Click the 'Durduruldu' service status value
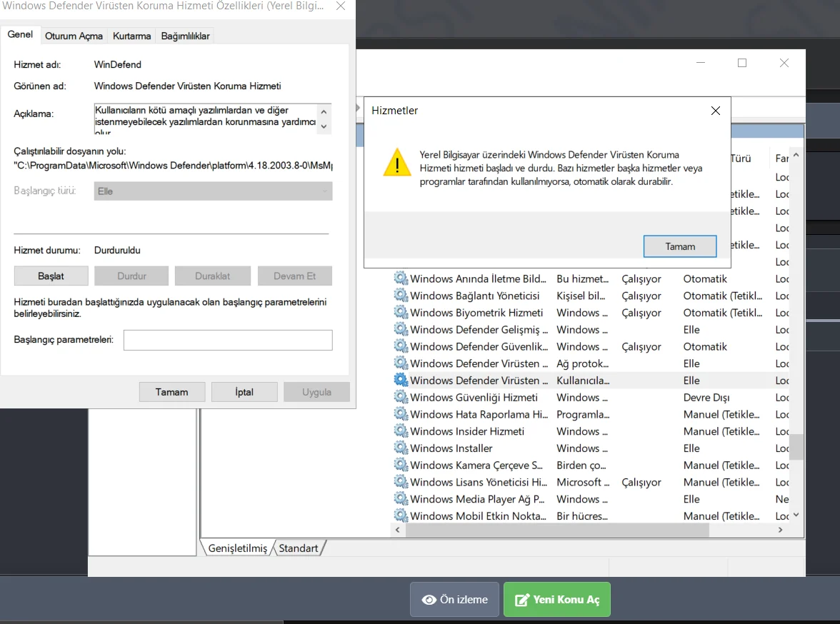Viewport: 840px width, 624px height. click(117, 250)
